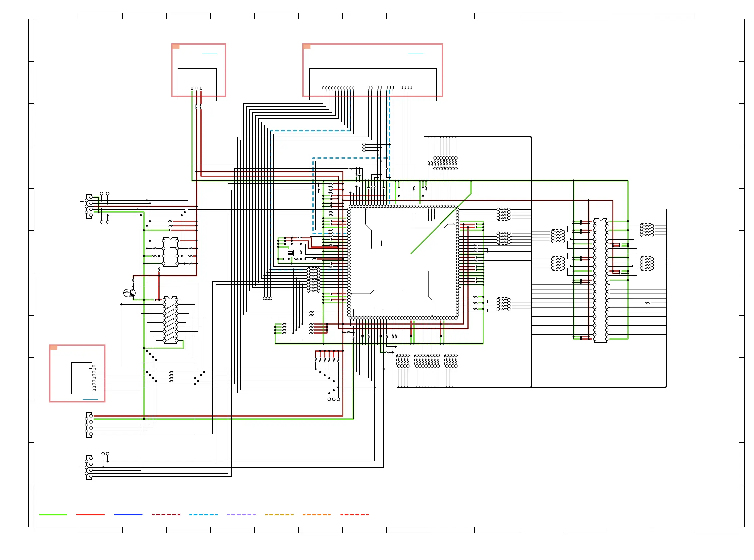Screen dimensions: 754x560
Task: Click the solid green legend line
Action: (x=53, y=514)
